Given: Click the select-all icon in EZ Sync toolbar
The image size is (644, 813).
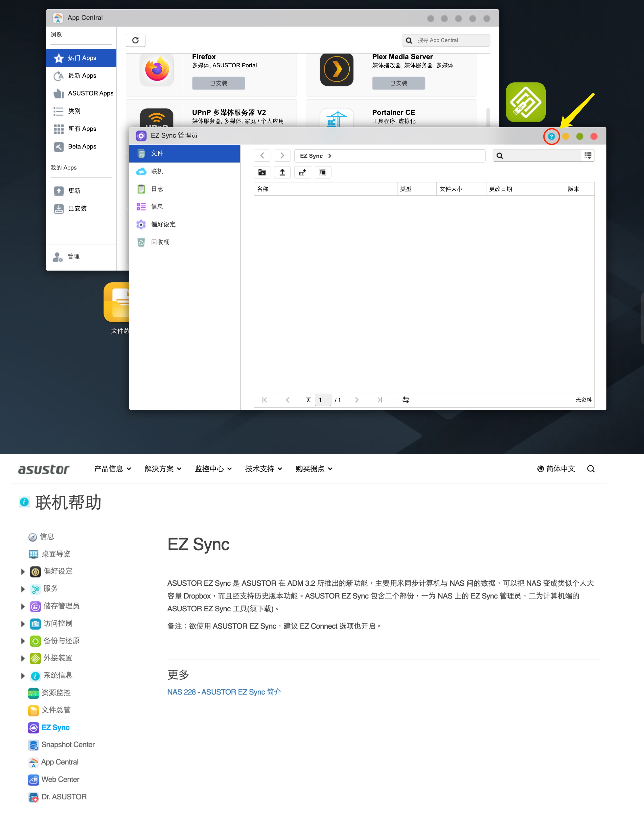Looking at the screenshot, I should [x=323, y=172].
